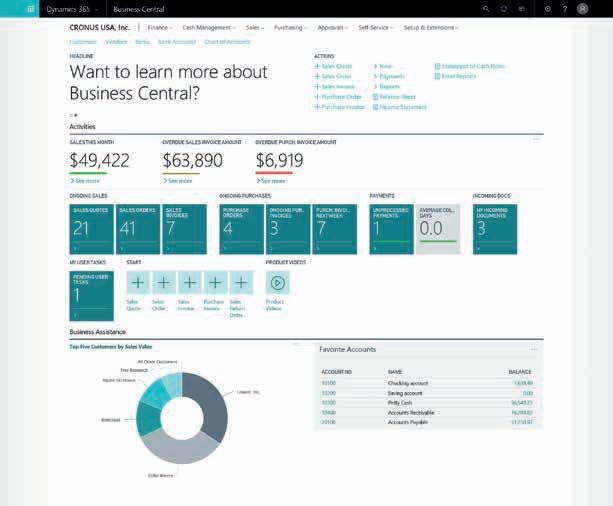Open the Items list link
The height and width of the screenshot is (506, 613).
coord(142,42)
